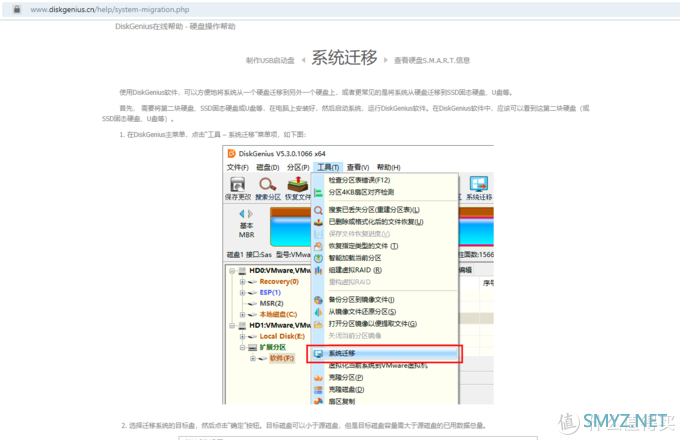Viewport: 680px width, 440px height.
Task: Expand the ESP(1) partition node
Action: pos(242,293)
